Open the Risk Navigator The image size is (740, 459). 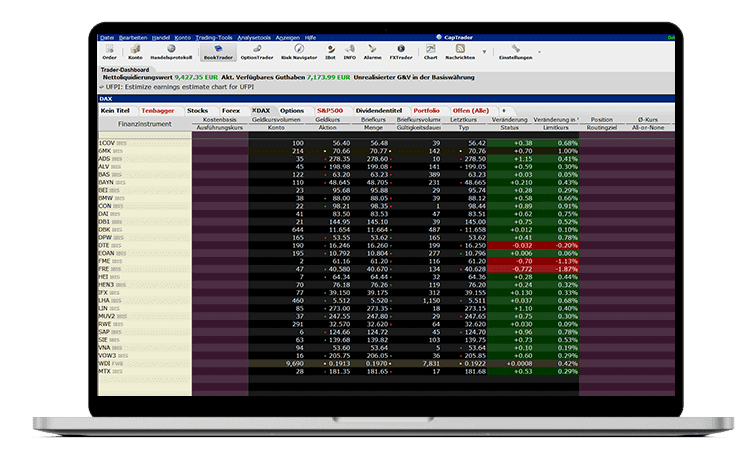click(299, 52)
